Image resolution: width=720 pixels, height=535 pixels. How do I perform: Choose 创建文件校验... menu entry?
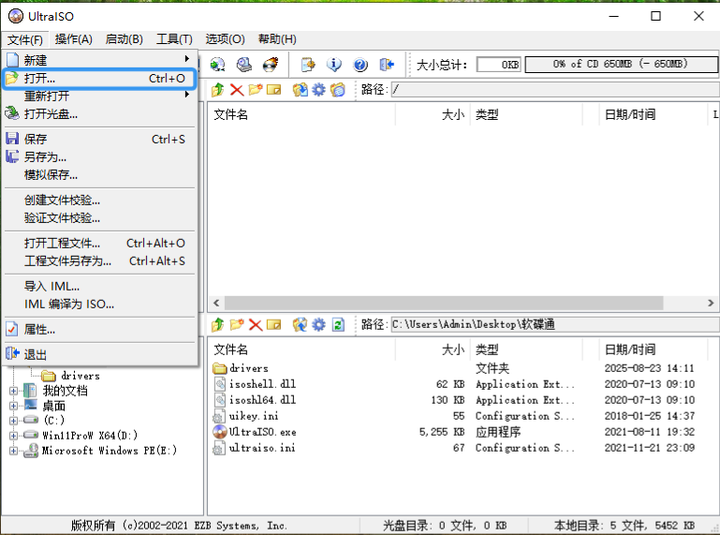[x=100, y=200]
